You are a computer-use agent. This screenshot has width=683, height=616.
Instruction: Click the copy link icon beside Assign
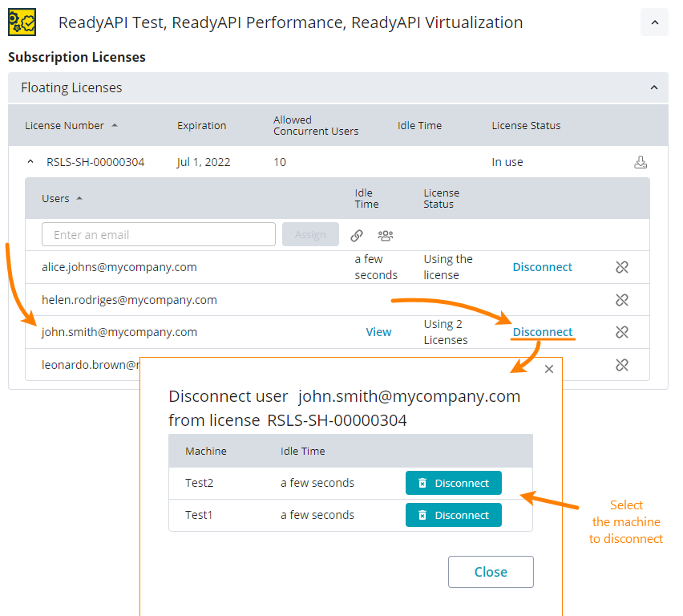pyautogui.click(x=357, y=235)
